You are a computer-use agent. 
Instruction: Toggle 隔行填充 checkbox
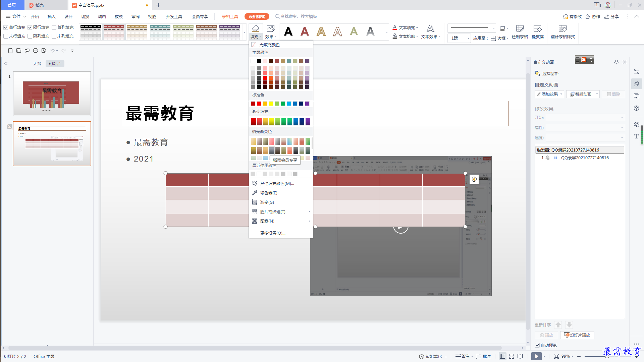[x=30, y=27]
